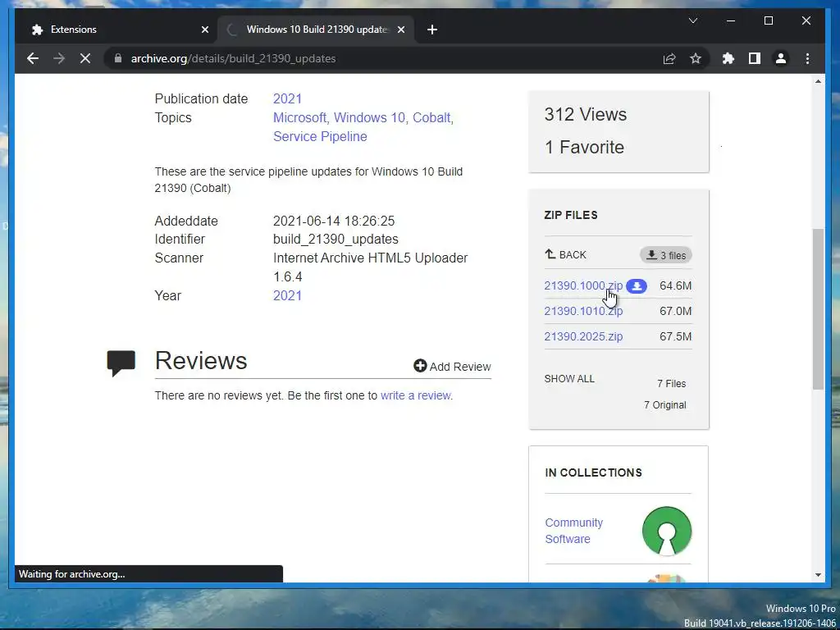Close the Windows 10 Build 21390 tab
Screen dimensions: 840x630
click(x=400, y=30)
